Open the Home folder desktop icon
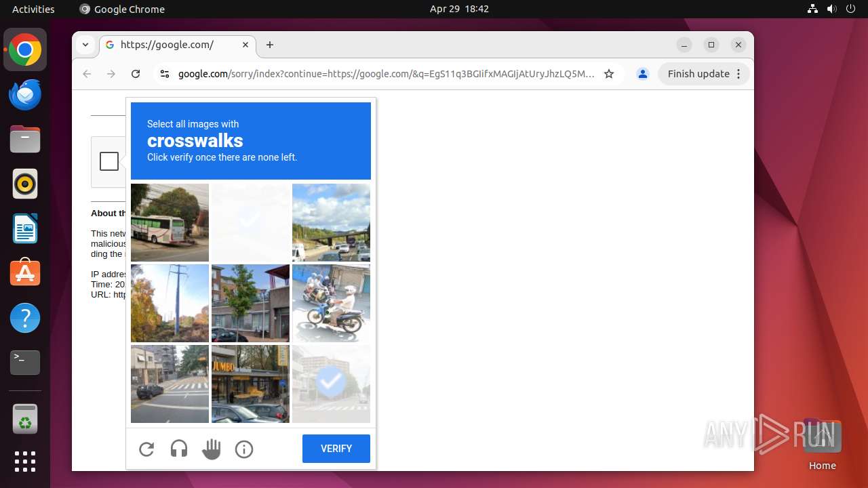 (x=822, y=445)
